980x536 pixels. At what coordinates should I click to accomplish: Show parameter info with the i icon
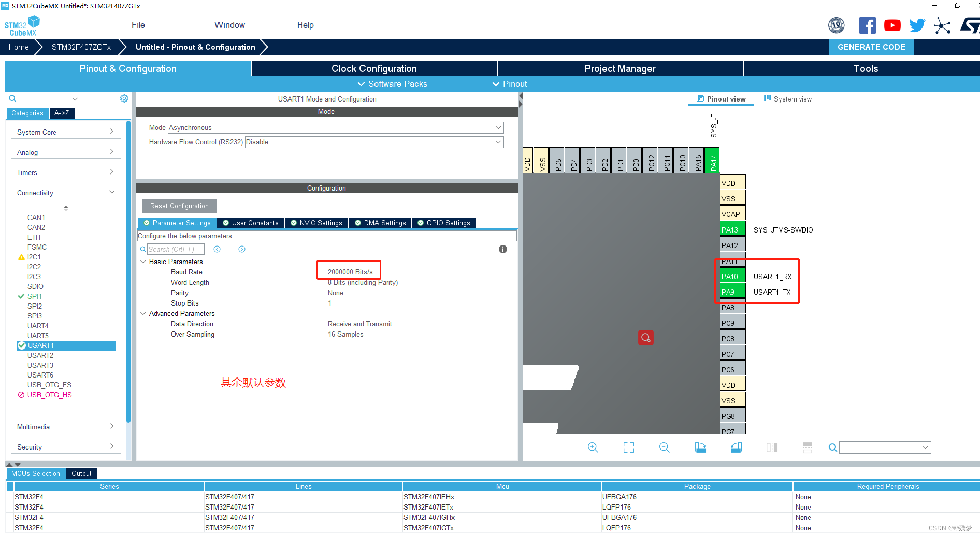tap(502, 249)
